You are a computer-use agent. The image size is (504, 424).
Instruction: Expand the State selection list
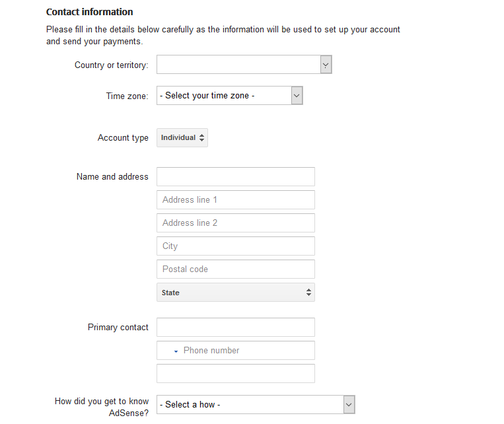click(235, 293)
